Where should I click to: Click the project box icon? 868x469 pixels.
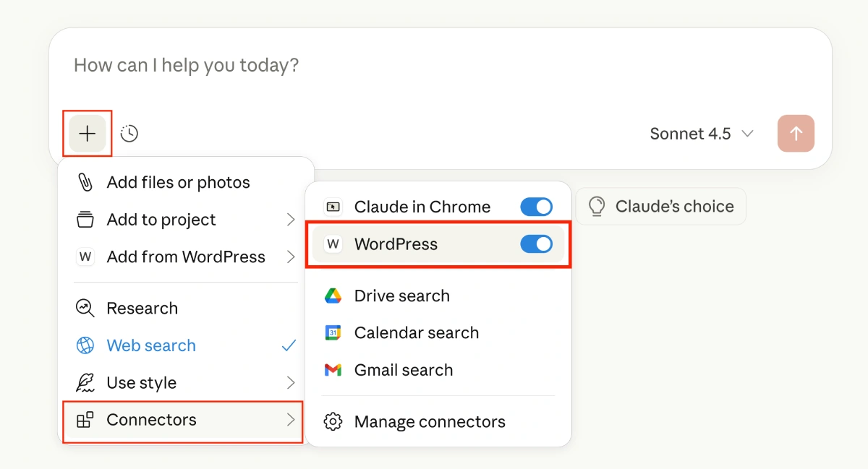coord(85,220)
